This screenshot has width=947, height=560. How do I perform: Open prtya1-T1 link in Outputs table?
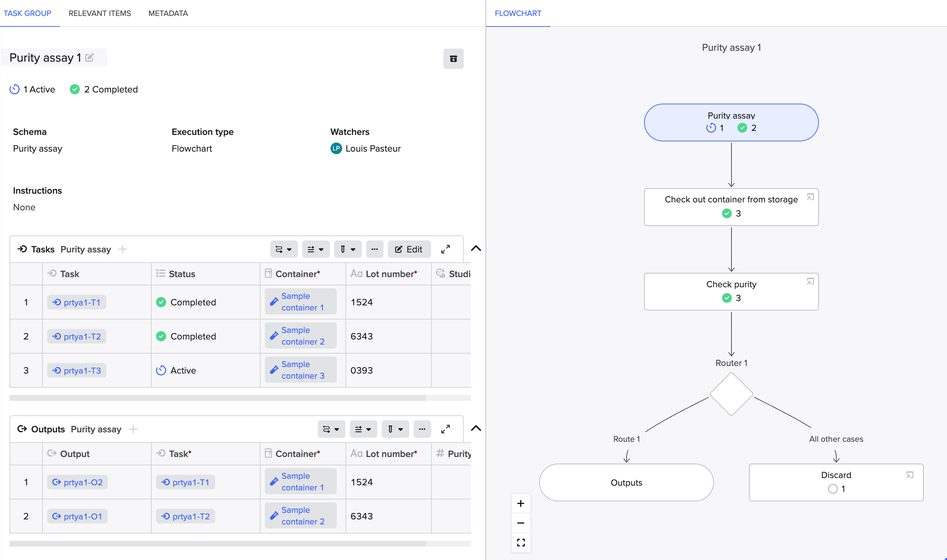(x=185, y=482)
